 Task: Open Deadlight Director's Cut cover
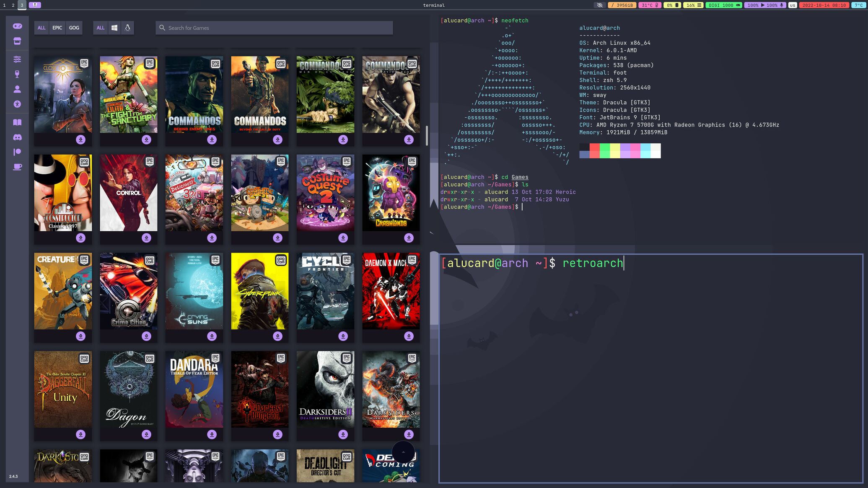click(325, 466)
